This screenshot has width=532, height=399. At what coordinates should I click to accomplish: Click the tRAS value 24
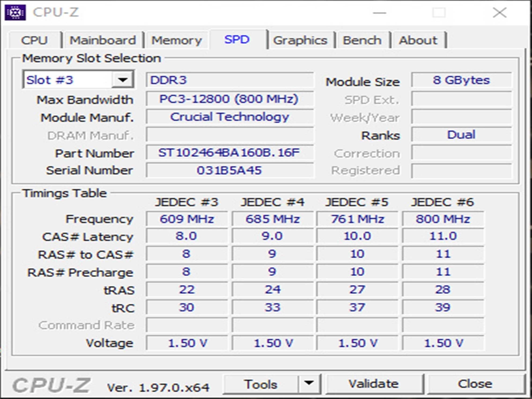point(273,289)
